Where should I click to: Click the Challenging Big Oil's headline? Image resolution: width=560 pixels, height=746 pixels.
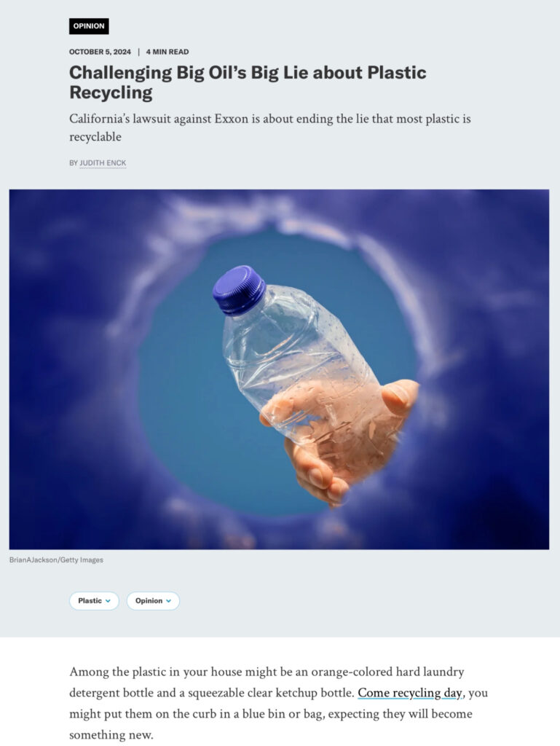(248, 82)
